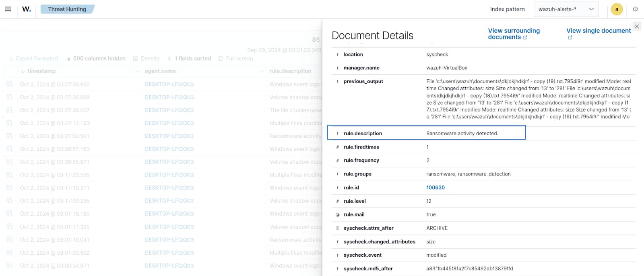Open the Density display options
The image size is (644, 276).
click(147, 59)
